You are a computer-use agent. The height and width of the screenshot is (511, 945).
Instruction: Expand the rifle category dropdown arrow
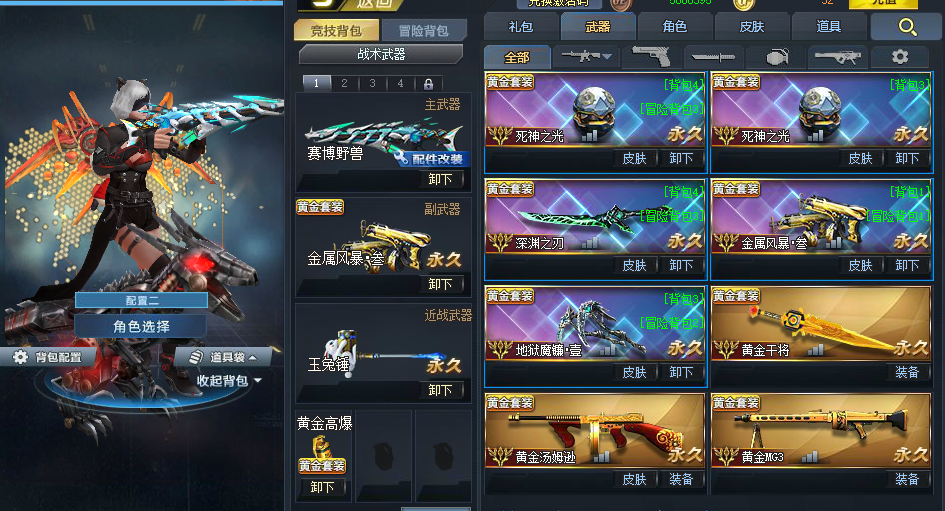(x=607, y=57)
